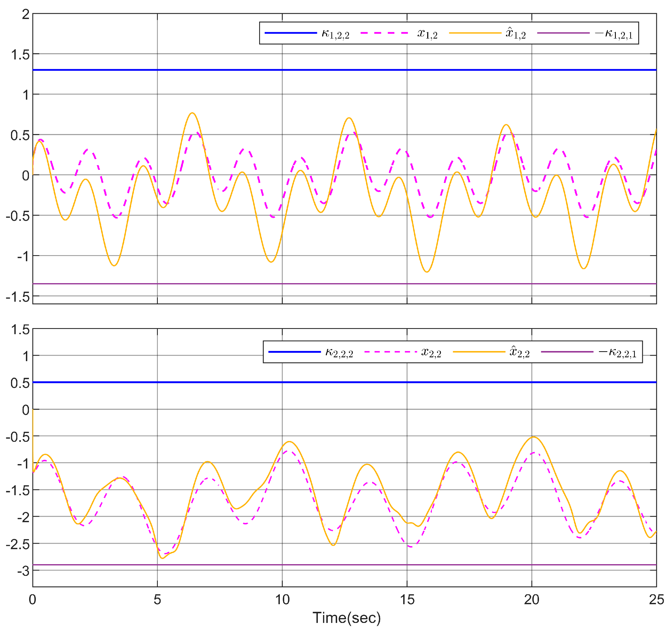Click the purple −κ1,2,1 legend line sample
Viewport: 672px width, 632px height.
click(x=563, y=33)
